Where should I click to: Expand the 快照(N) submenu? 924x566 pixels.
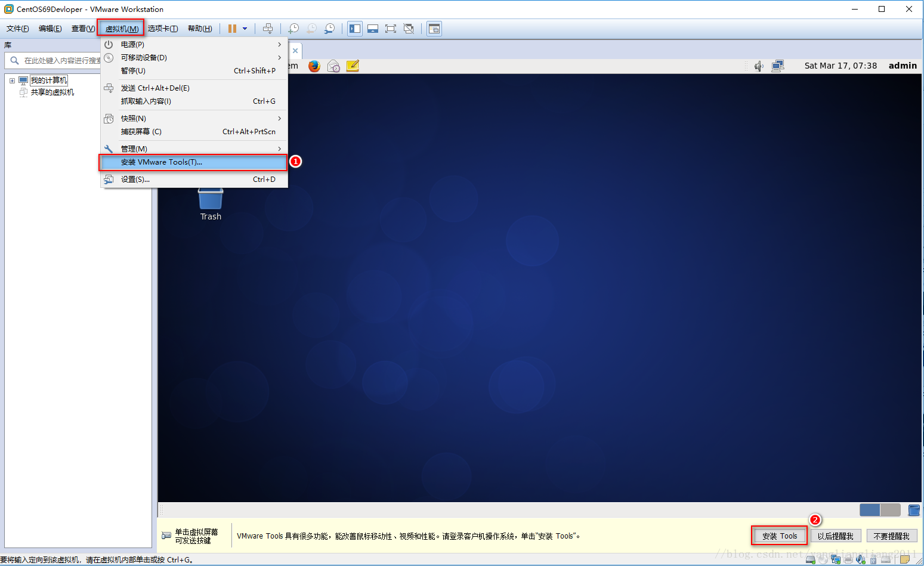pos(194,119)
